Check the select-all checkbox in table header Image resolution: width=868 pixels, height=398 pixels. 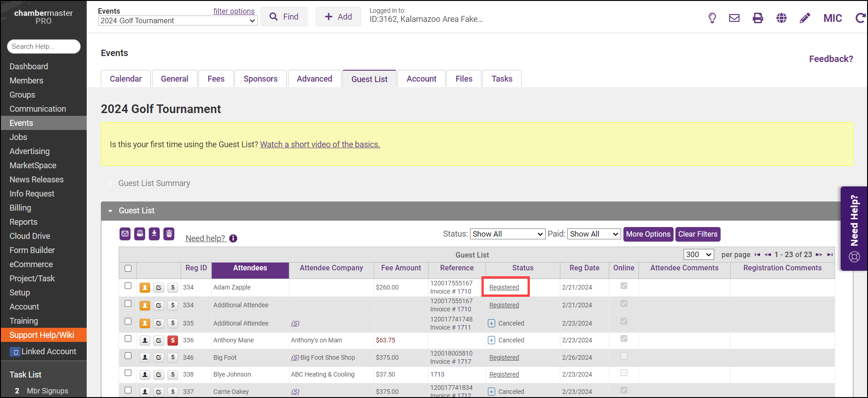pos(128,269)
